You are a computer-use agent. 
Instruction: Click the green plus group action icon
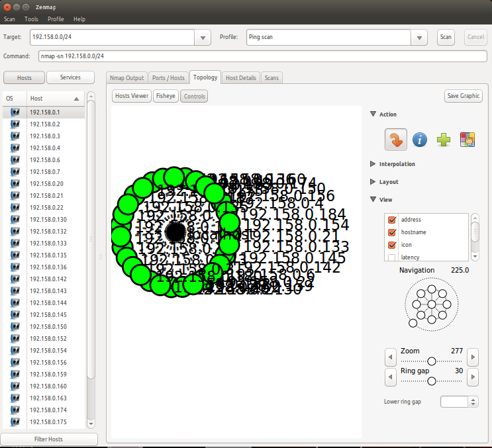pyautogui.click(x=444, y=140)
